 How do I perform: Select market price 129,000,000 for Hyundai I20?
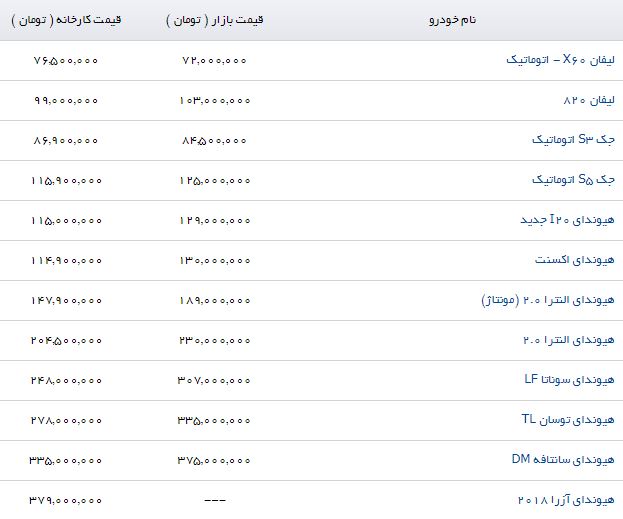tap(215, 220)
